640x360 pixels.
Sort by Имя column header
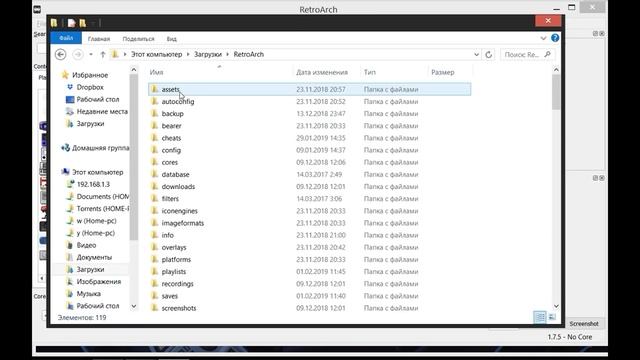coord(156,72)
